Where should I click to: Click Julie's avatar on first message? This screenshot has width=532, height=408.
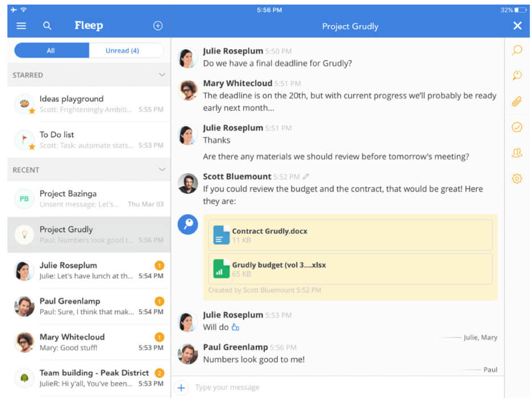187,58
